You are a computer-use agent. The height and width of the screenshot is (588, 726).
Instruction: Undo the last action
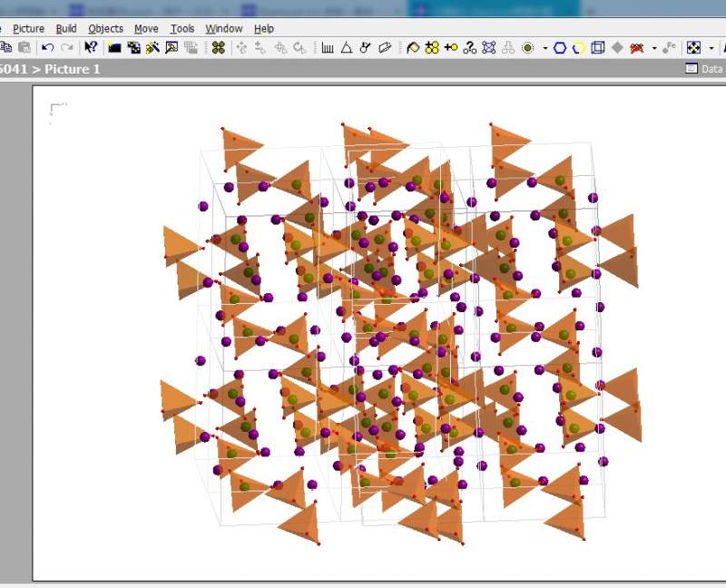pos(48,47)
